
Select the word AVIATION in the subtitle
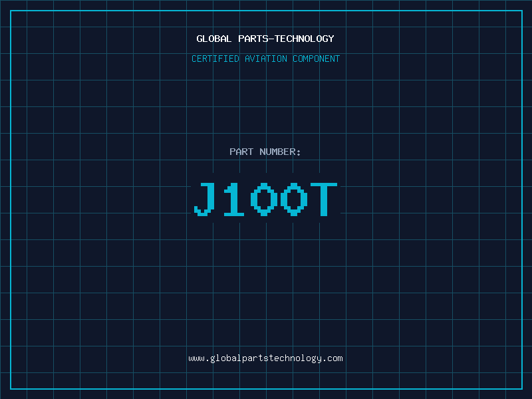point(266,59)
